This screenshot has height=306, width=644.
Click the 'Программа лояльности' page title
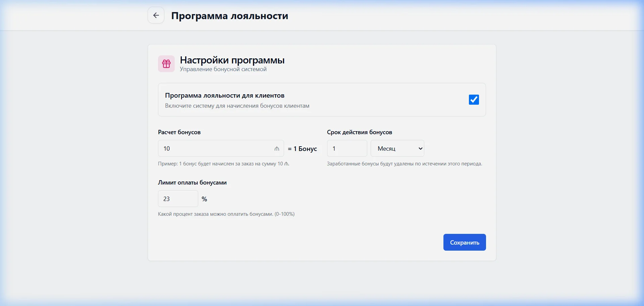click(x=230, y=16)
